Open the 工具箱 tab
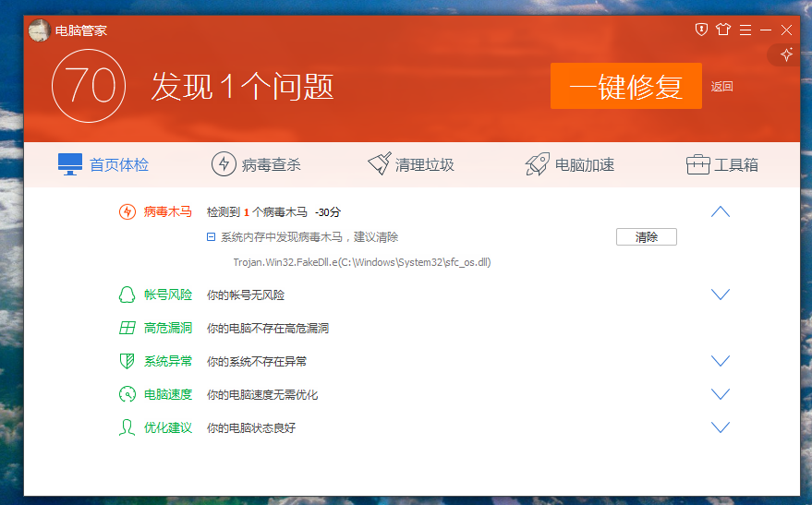The width and height of the screenshot is (812, 505). 722,164
